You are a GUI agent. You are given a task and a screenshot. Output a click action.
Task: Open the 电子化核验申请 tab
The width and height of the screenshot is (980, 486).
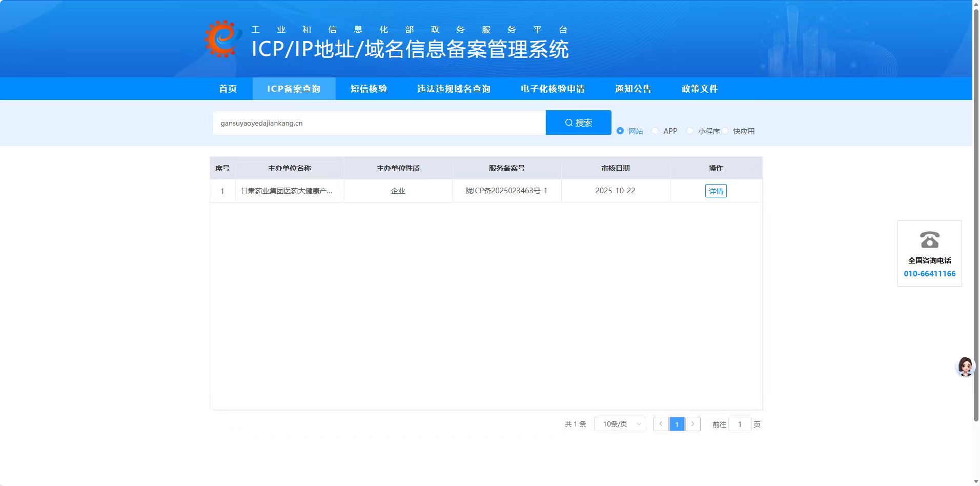(553, 89)
